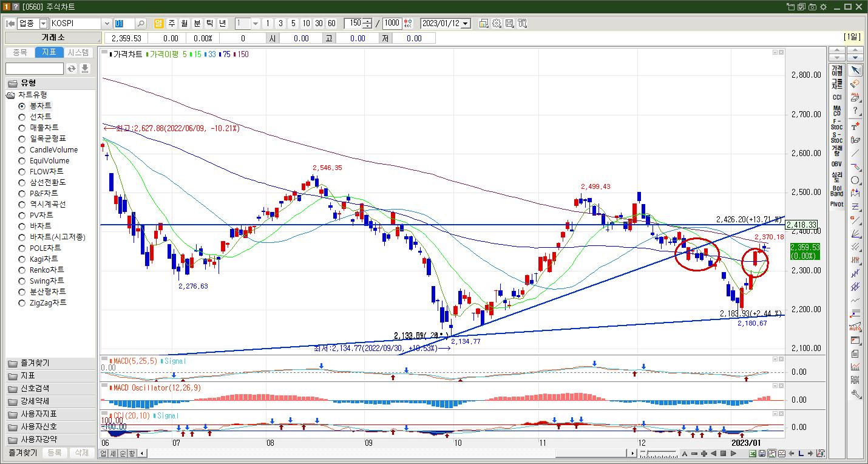Click the first toolbar icon beside date field
This screenshot has width=868, height=464.
pyautogui.click(x=484, y=23)
